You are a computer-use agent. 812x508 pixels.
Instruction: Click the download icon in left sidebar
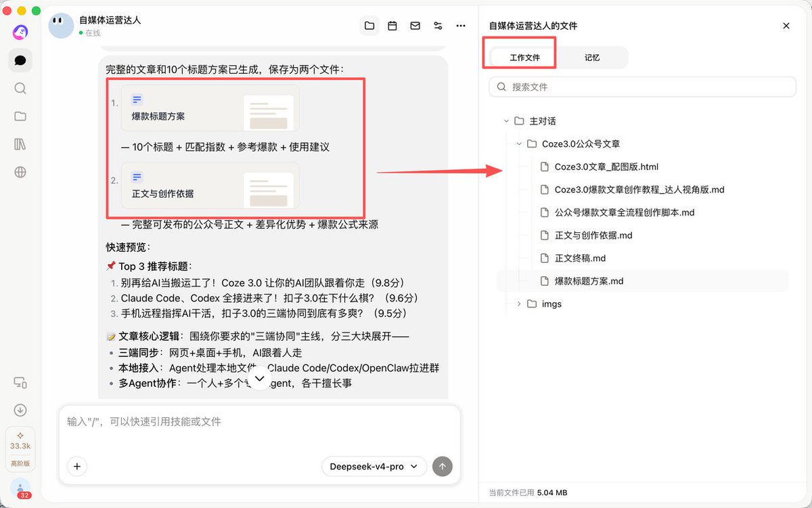click(20, 410)
